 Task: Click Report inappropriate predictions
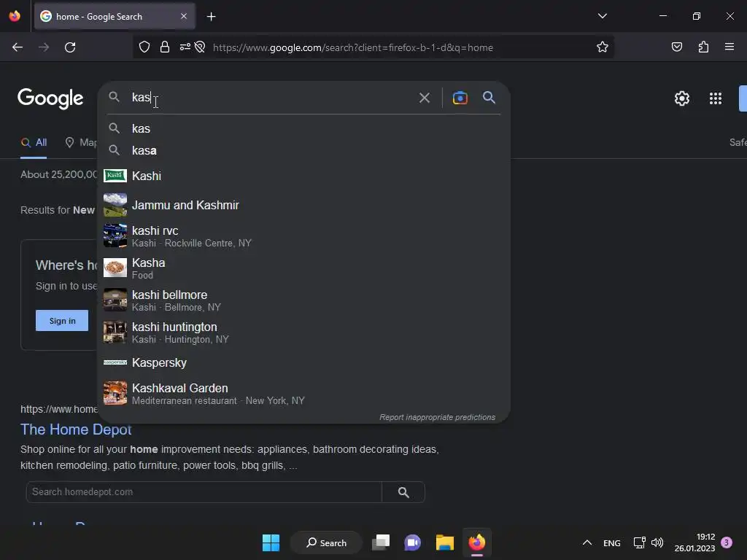[x=437, y=417]
